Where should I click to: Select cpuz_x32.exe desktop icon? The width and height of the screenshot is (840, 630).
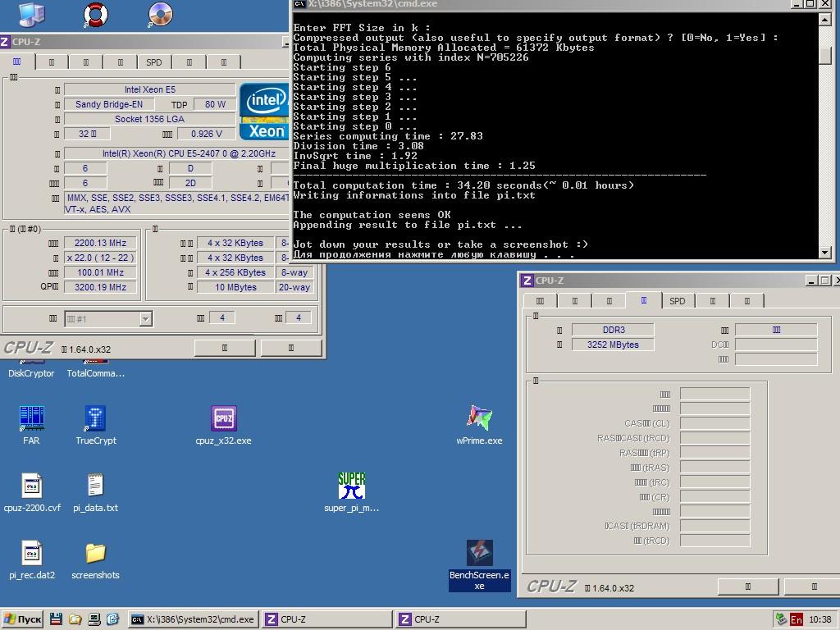tap(223, 425)
